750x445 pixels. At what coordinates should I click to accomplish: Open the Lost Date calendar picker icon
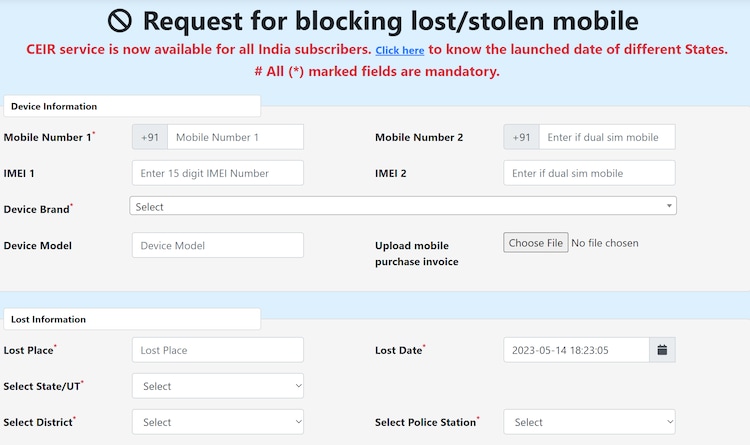point(662,350)
